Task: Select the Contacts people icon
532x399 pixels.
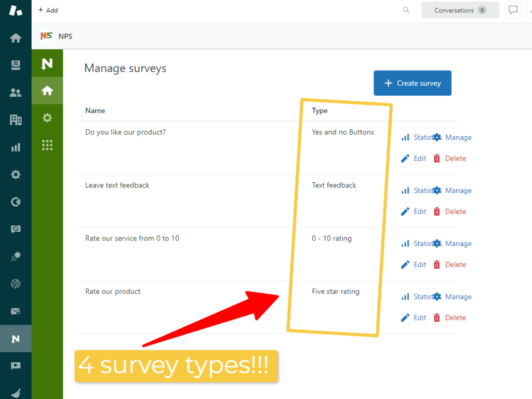Action: 16,91
